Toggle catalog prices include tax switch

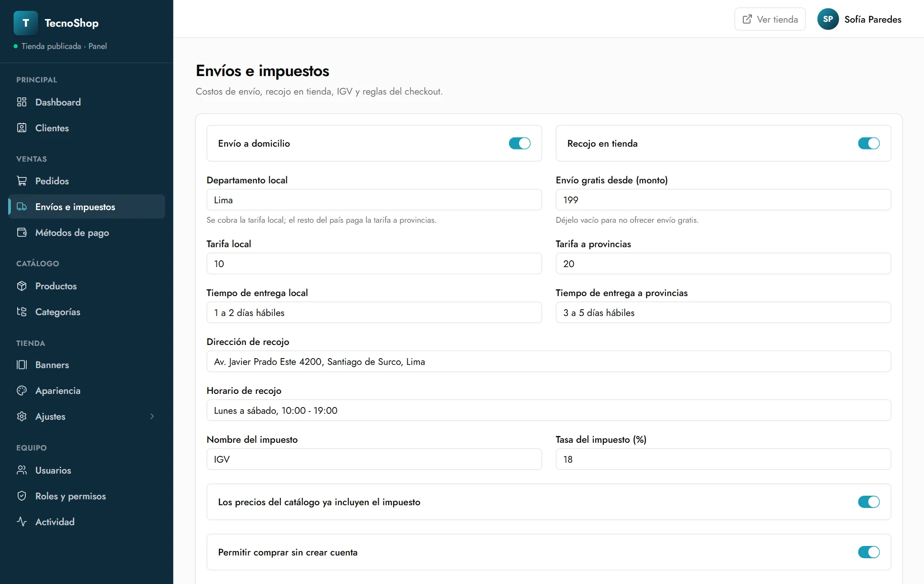click(869, 502)
